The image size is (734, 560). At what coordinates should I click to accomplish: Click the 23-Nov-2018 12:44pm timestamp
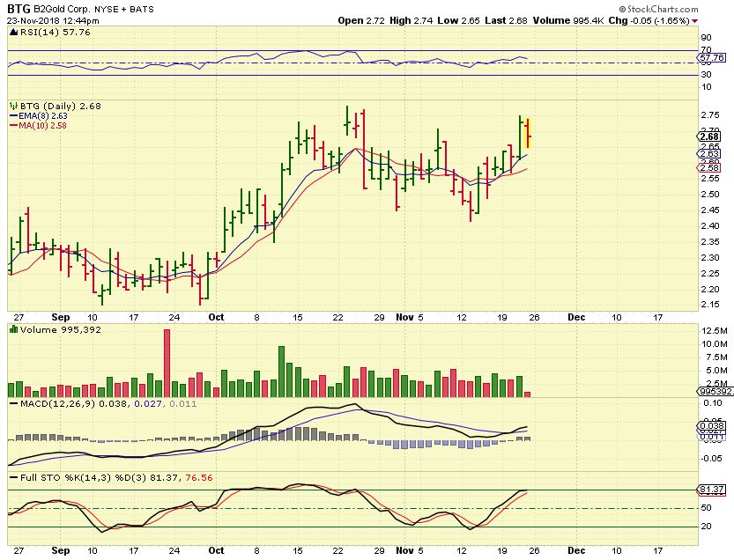[x=53, y=20]
